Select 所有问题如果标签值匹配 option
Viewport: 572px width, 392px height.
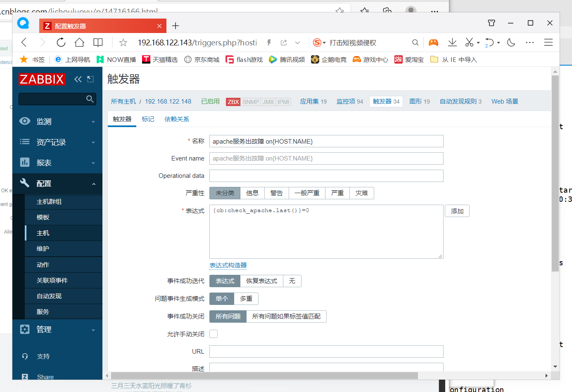(x=286, y=316)
